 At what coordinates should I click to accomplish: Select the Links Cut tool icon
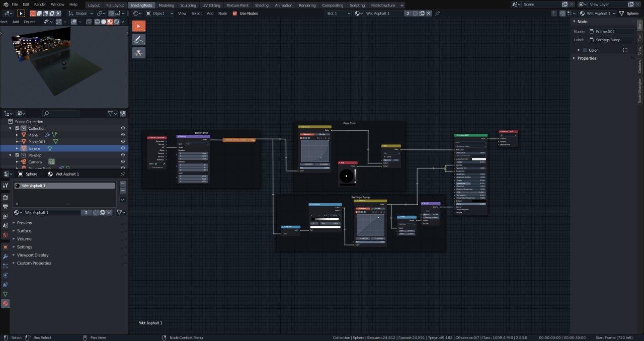click(x=139, y=52)
